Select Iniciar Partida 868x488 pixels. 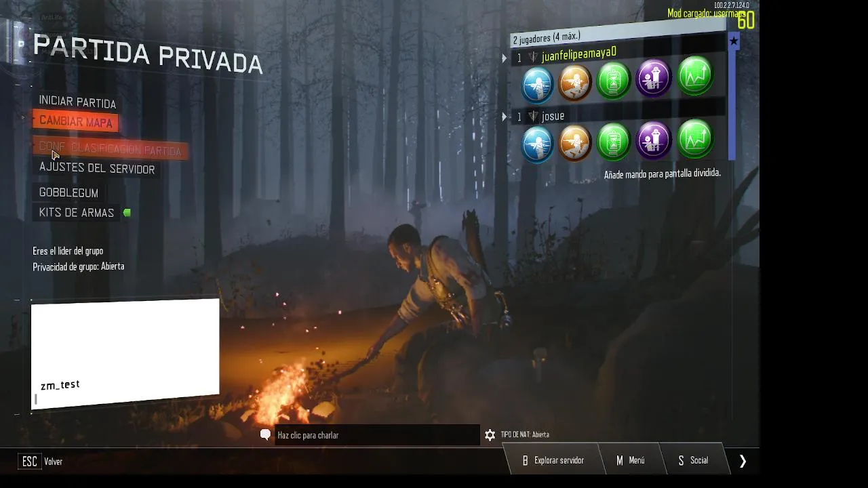pyautogui.click(x=77, y=102)
